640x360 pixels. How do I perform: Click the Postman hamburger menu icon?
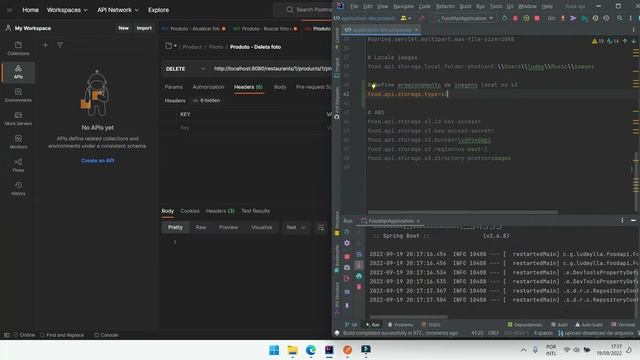(9, 10)
